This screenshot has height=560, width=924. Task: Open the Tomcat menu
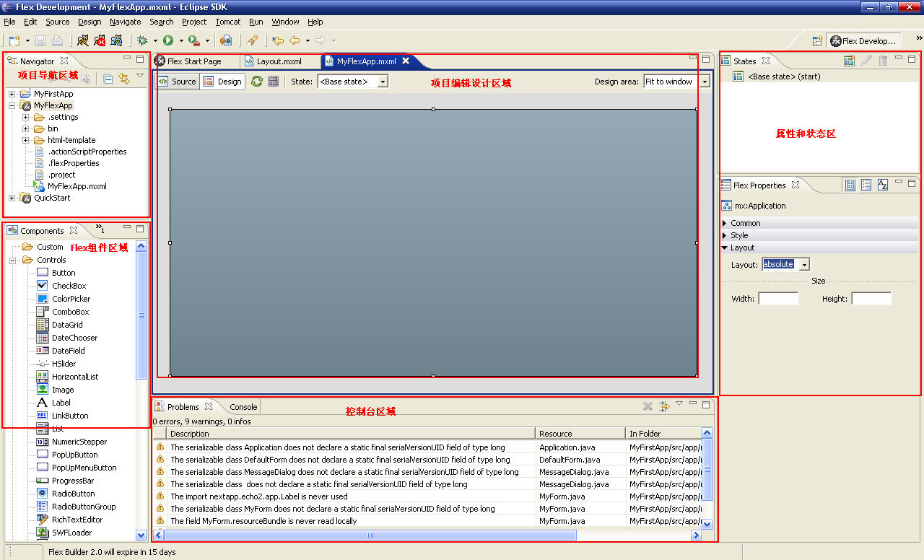coord(228,22)
